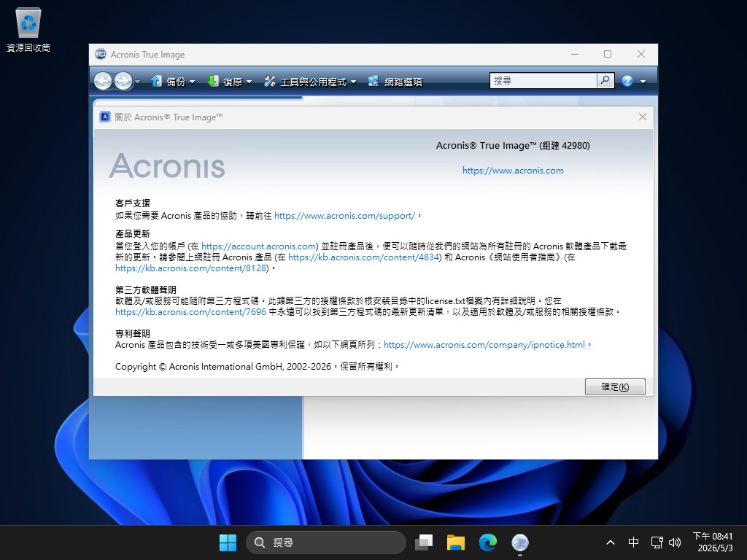Click the 第三方軟體聲明 heading text
747x560 pixels.
(x=146, y=289)
